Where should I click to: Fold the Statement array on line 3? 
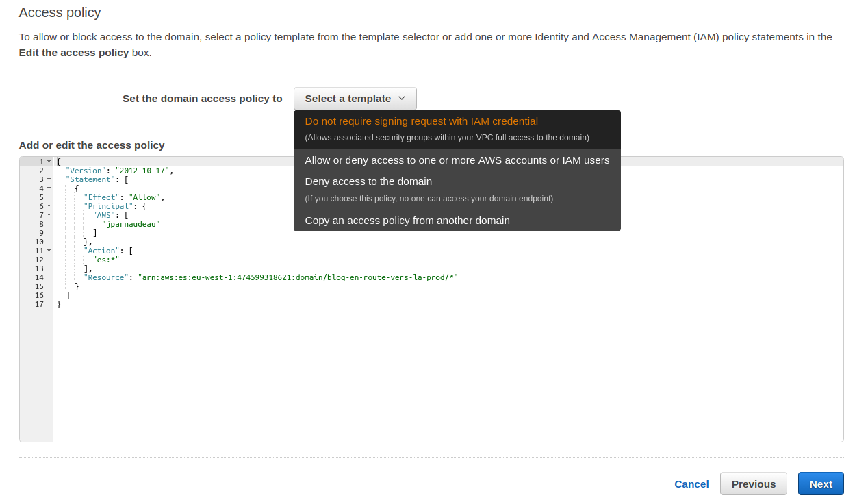tap(49, 179)
